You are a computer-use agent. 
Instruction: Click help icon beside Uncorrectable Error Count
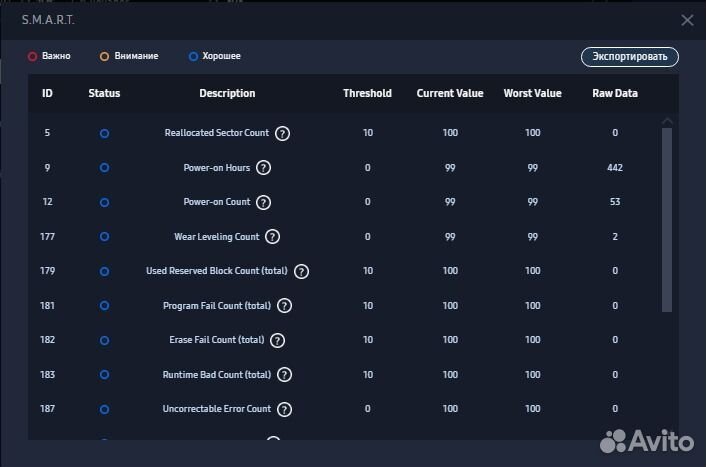coord(285,409)
